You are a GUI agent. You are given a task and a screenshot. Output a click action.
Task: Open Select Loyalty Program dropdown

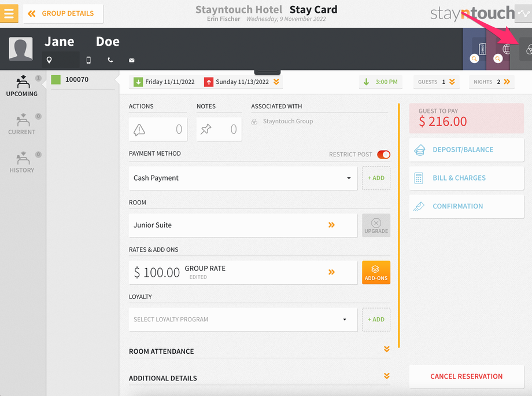coord(243,320)
